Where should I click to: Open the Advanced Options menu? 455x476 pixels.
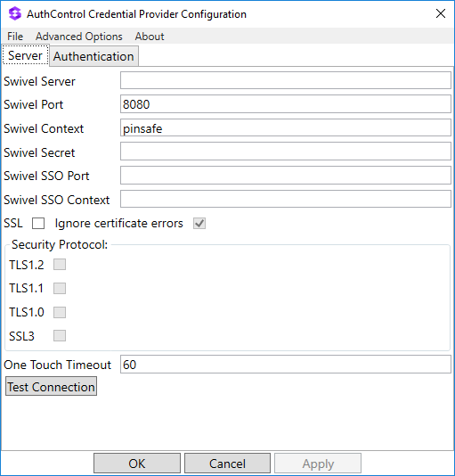[79, 37]
